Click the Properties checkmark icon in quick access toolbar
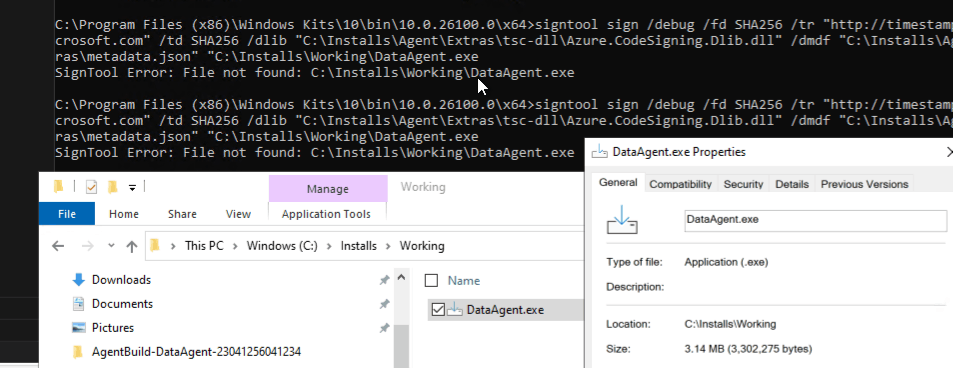 92,187
